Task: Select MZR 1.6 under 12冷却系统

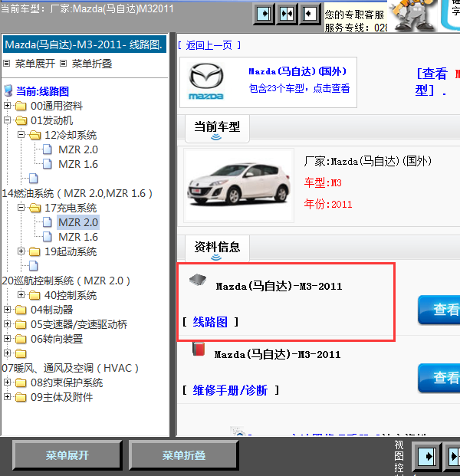Action: [78, 164]
